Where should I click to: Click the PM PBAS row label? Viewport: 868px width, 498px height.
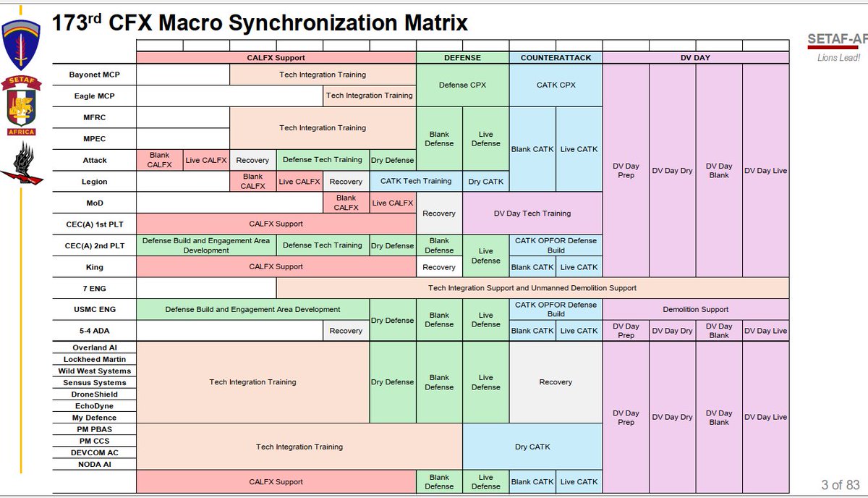click(x=94, y=429)
